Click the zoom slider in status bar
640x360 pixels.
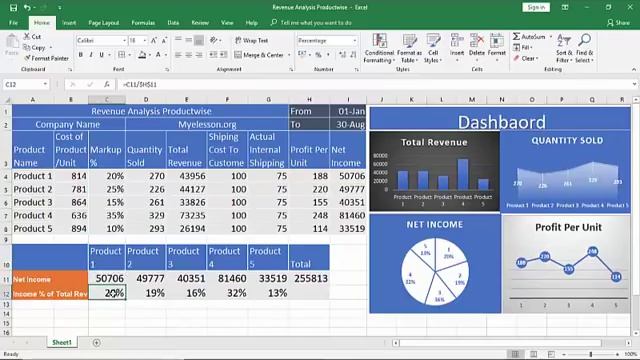(x=591, y=354)
